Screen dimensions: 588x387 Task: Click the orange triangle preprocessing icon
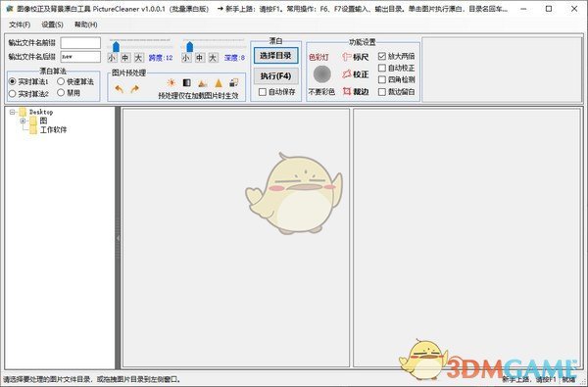click(219, 83)
